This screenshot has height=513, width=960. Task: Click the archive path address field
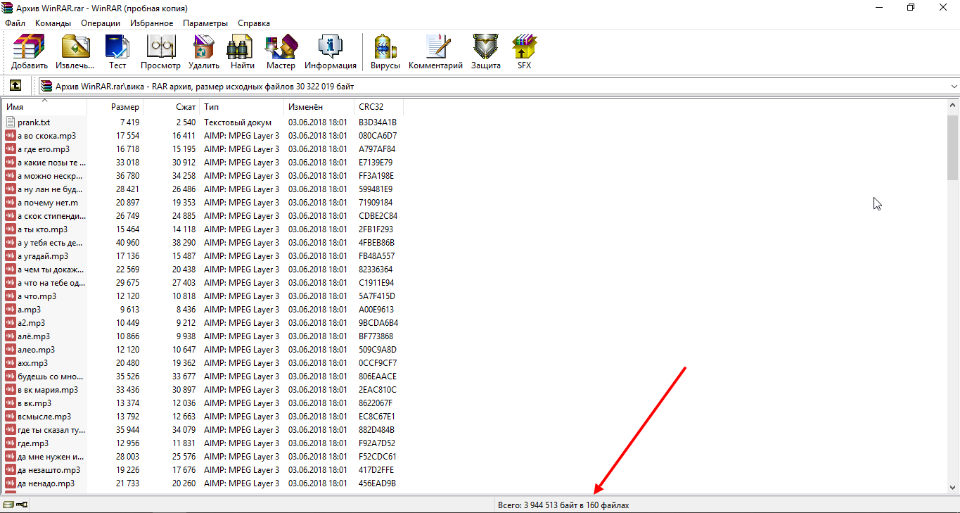[x=493, y=86]
